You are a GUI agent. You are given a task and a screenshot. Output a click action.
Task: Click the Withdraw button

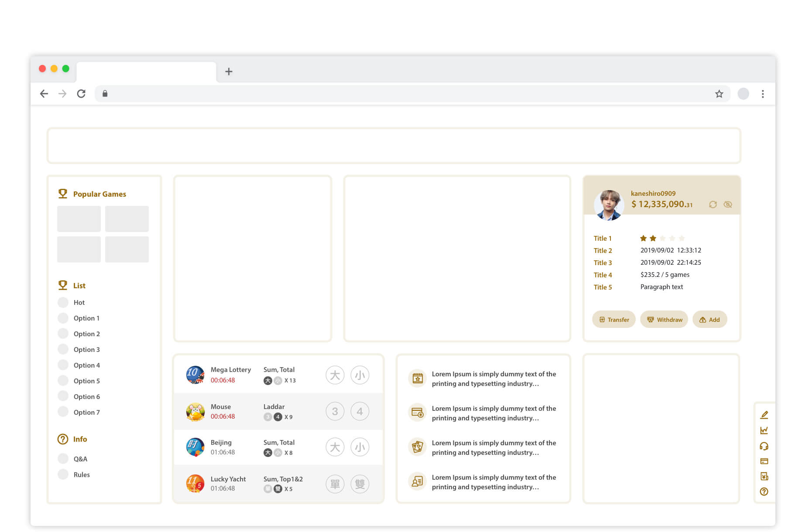[x=664, y=320]
